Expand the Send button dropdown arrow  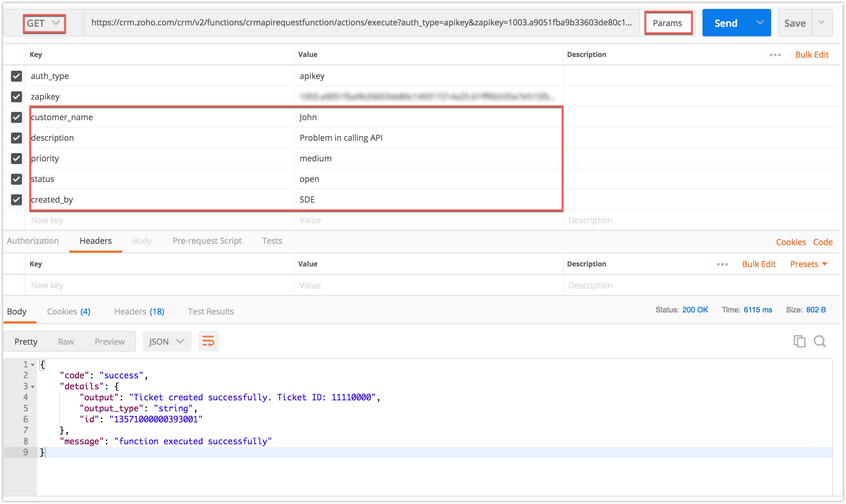pyautogui.click(x=760, y=23)
